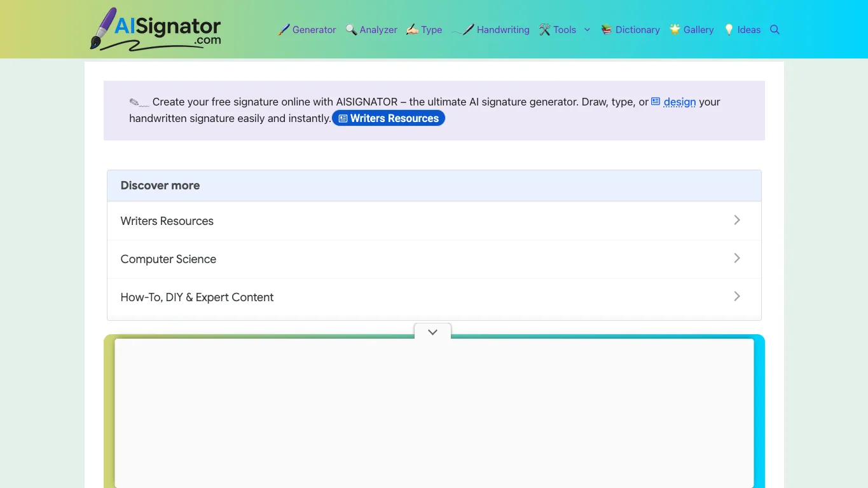Click the books icon beside Dictionary
The height and width of the screenshot is (488, 868).
[607, 29]
